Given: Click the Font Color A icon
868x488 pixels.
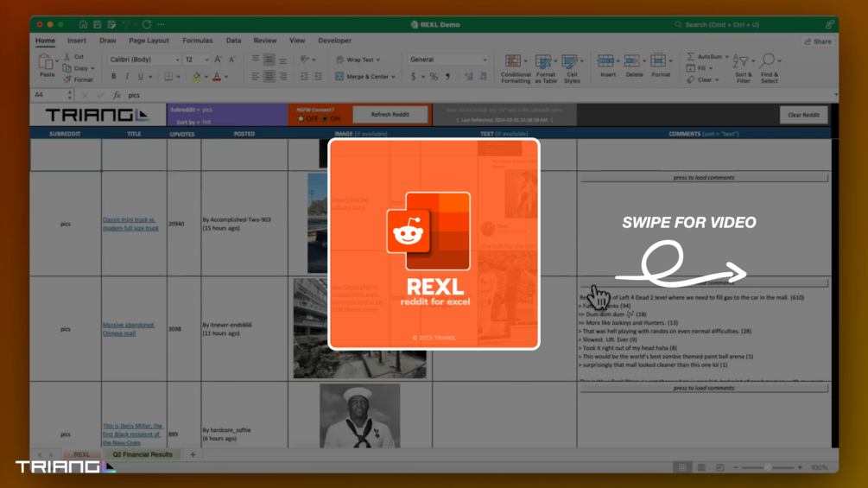Looking at the screenshot, I should click(x=217, y=76).
